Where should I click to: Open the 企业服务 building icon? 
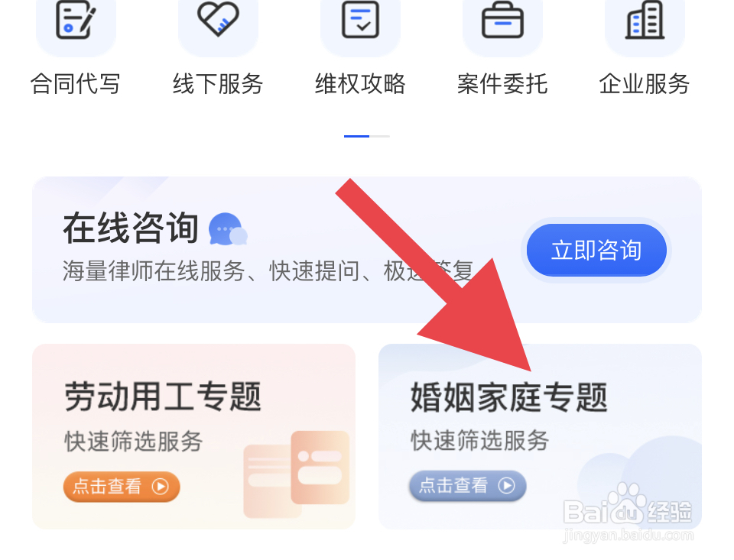click(x=645, y=20)
